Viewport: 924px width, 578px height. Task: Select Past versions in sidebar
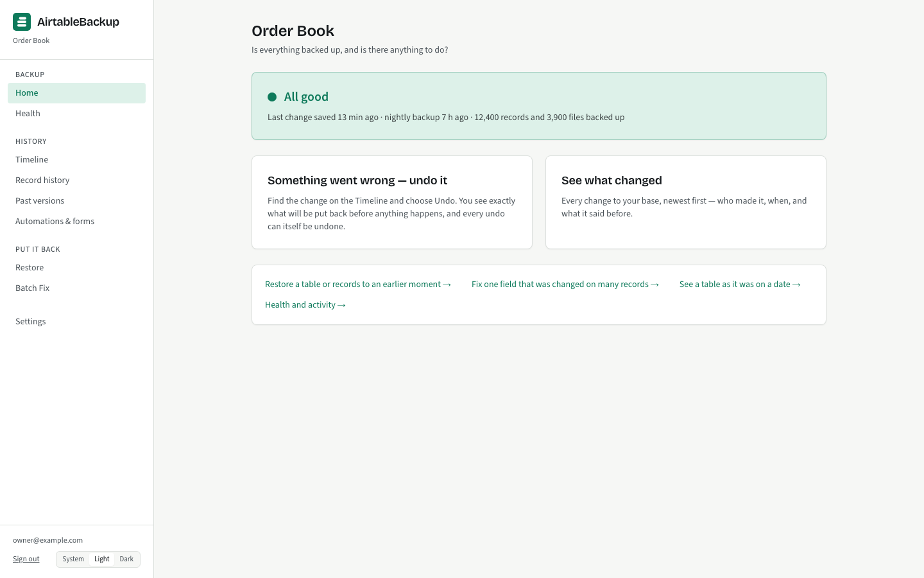pos(76,201)
